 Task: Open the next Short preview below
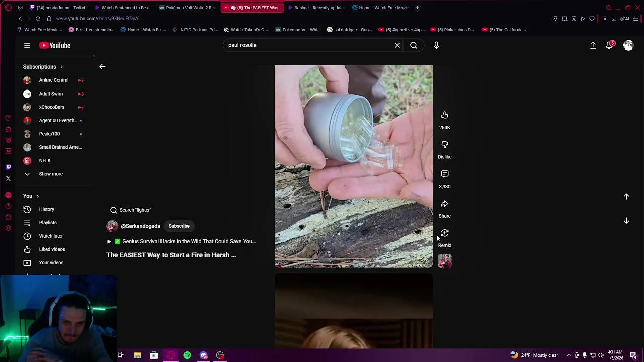tap(353, 311)
